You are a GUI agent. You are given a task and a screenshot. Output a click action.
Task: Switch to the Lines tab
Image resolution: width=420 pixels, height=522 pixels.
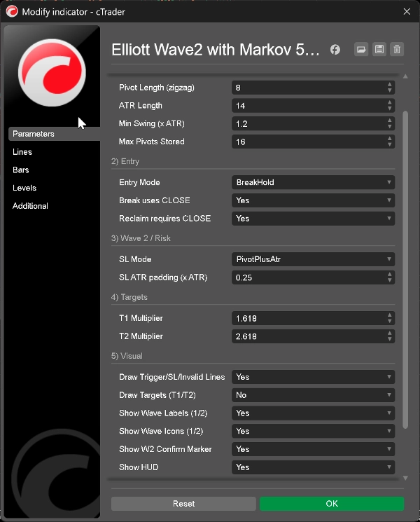tap(22, 152)
